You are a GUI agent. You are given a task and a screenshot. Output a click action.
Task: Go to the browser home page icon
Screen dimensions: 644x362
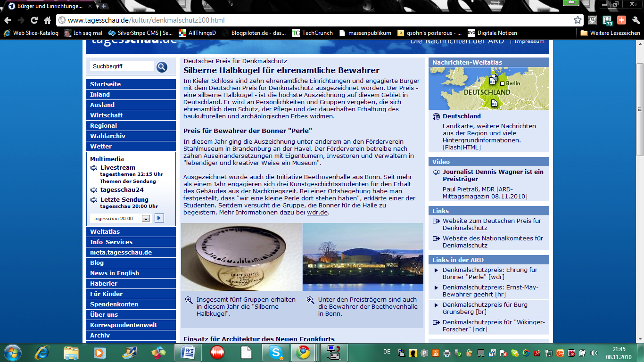47,20
